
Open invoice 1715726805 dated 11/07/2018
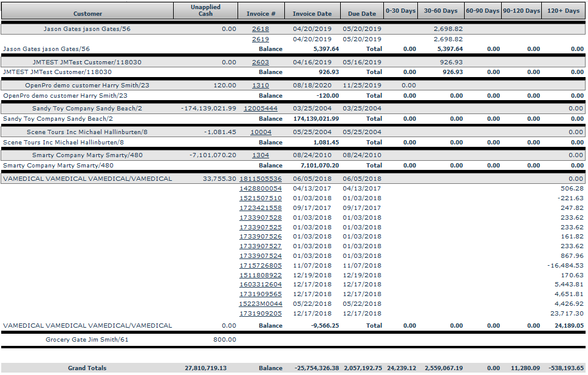click(x=260, y=265)
